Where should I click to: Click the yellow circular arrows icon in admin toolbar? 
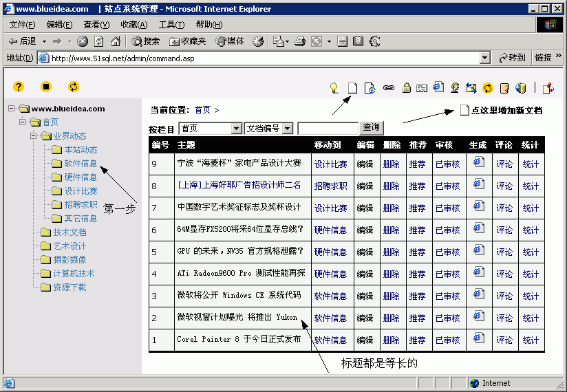(x=488, y=88)
